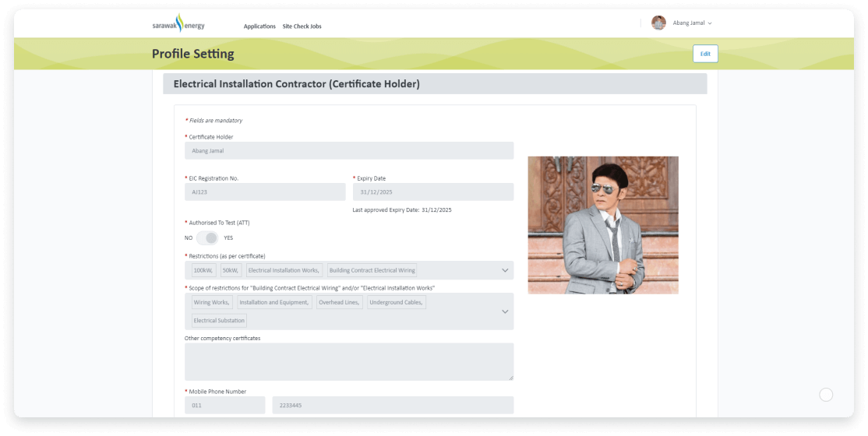Click the resize handle of competency textarea
This screenshot has width=868, height=436.
point(510,378)
